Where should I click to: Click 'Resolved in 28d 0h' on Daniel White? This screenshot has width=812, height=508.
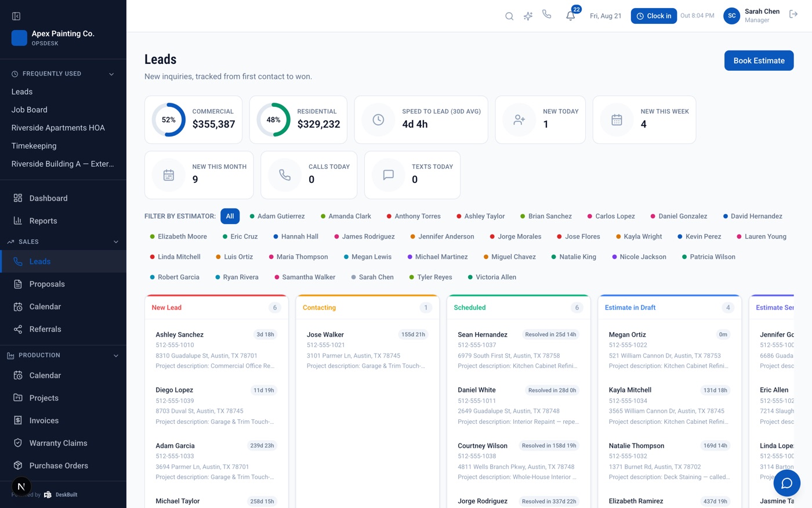(x=552, y=390)
